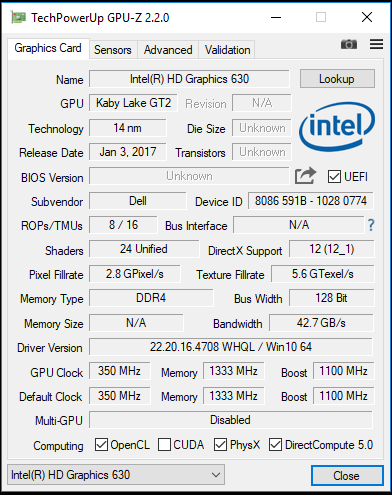Viewport: 392px width, 495px height.
Task: Click the Intel logo image
Action: 337,127
